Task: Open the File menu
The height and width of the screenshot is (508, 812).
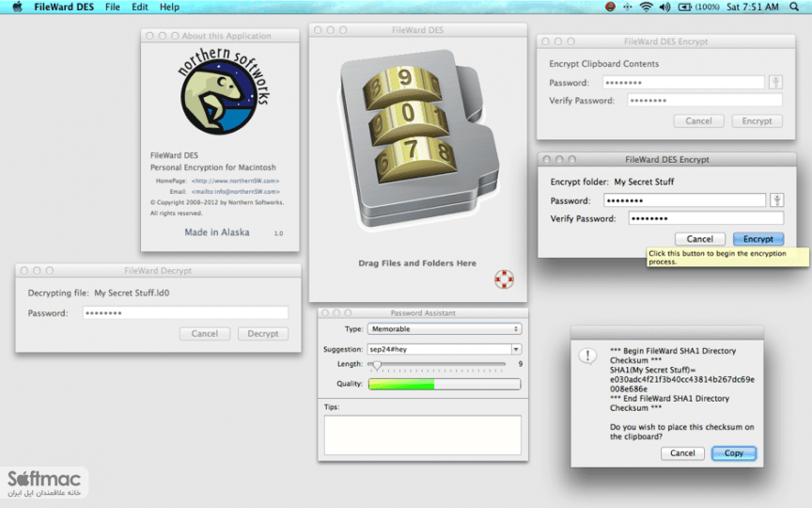Action: pyautogui.click(x=113, y=7)
